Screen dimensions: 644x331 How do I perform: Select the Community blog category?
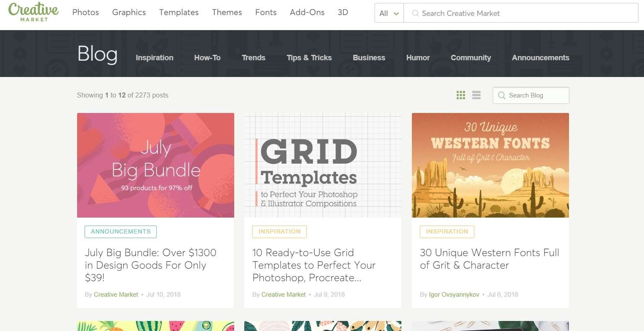[471, 58]
